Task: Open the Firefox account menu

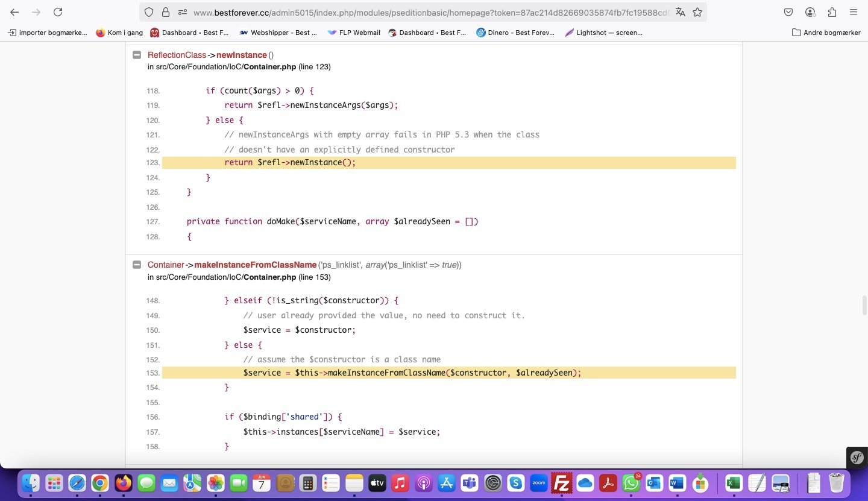Action: 810,12
